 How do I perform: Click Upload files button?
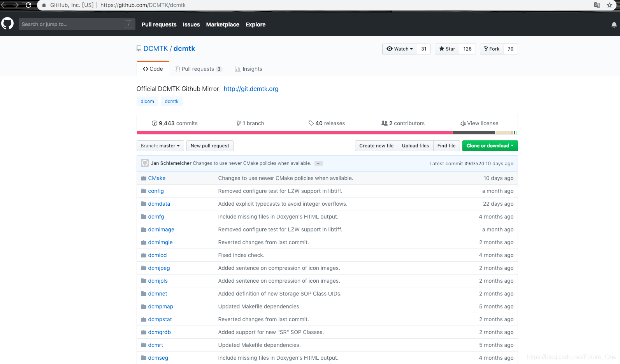(415, 146)
